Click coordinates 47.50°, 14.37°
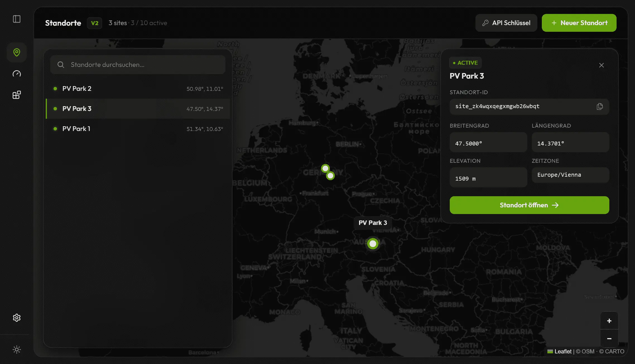This screenshot has width=635, height=364. tap(205, 109)
